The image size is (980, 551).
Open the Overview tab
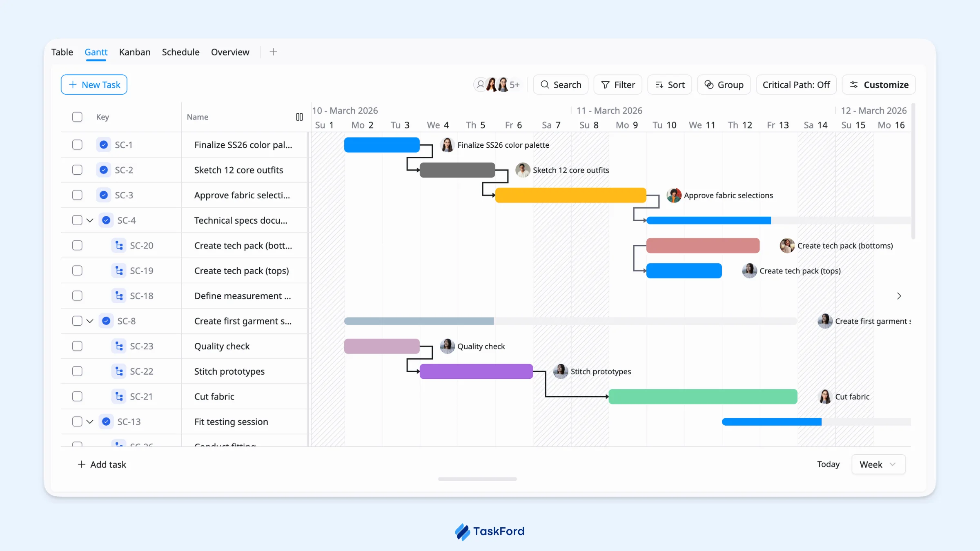point(230,52)
